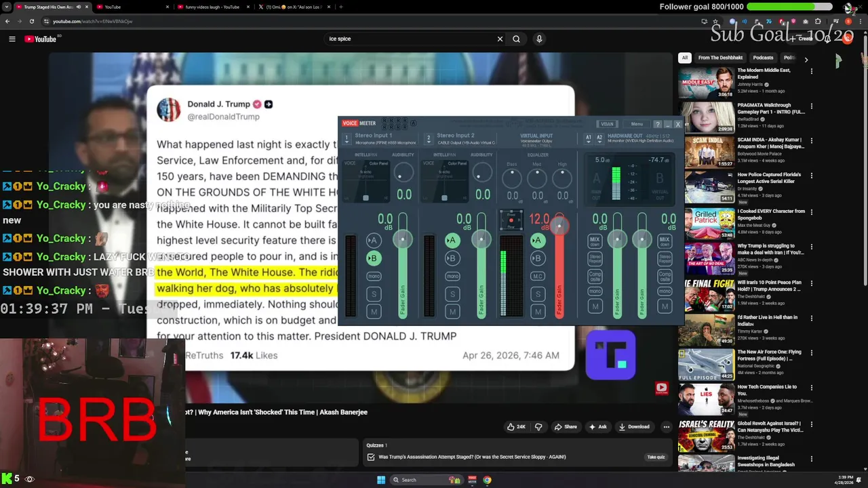
Task: Click the Ask button under video
Action: pos(597,427)
